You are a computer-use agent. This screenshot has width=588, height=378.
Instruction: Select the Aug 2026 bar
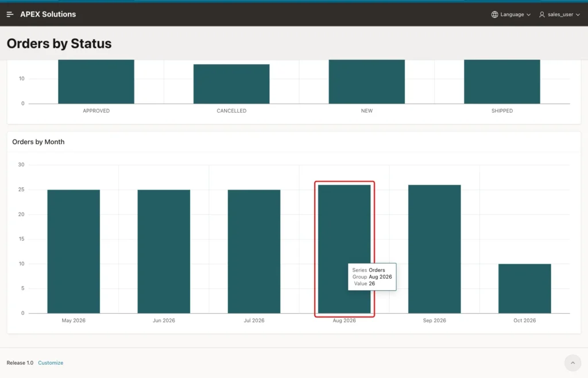pyautogui.click(x=345, y=249)
